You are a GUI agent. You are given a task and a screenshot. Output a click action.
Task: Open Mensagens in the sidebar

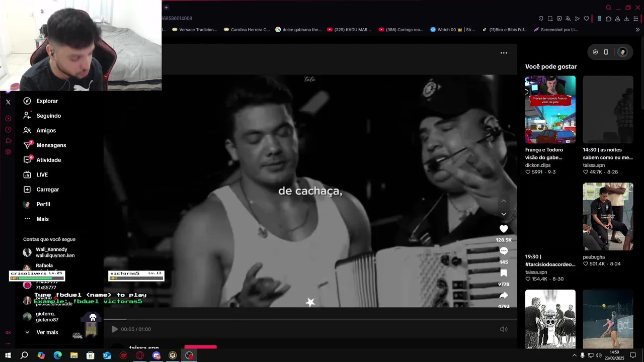click(x=45, y=145)
